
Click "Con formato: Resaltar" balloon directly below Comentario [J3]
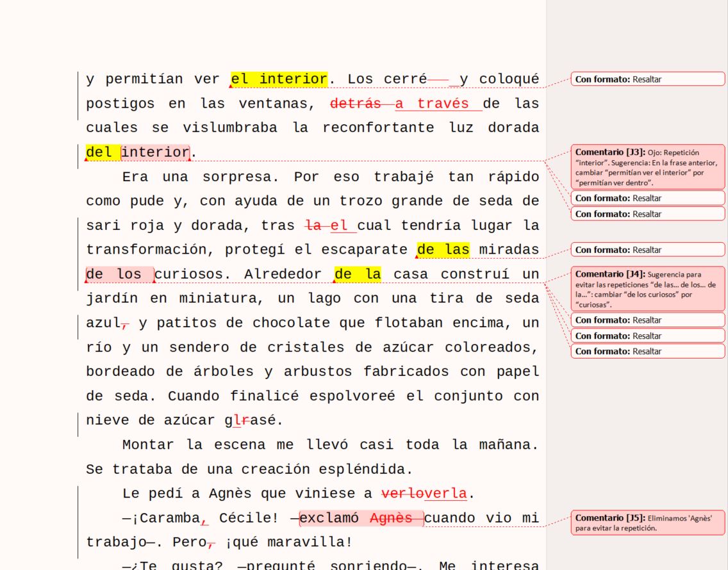[647, 198]
